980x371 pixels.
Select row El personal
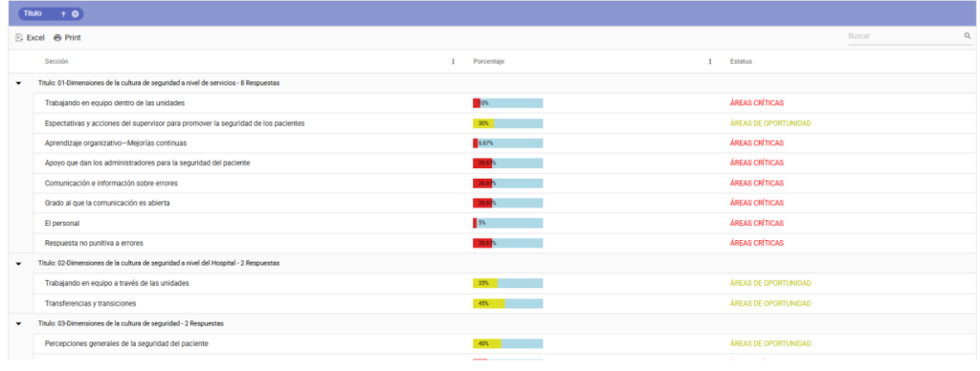click(x=505, y=223)
